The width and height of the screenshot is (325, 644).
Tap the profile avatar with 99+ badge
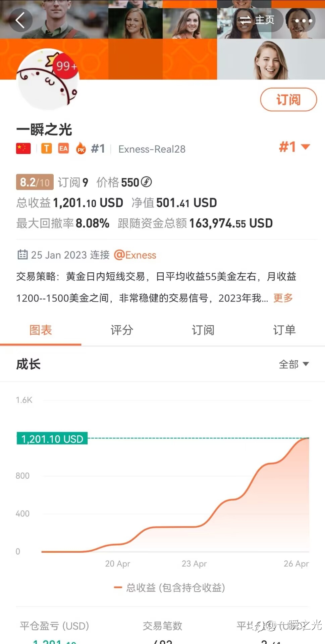[48, 79]
